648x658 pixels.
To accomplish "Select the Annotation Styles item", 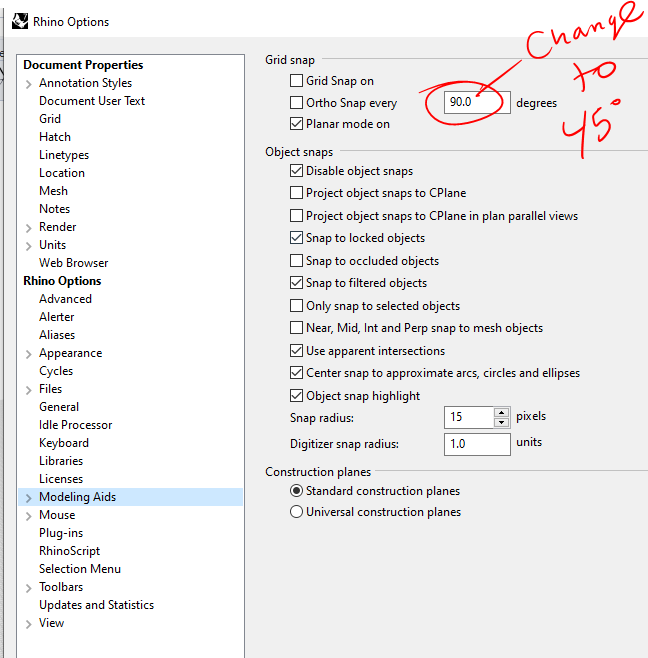I will 86,83.
